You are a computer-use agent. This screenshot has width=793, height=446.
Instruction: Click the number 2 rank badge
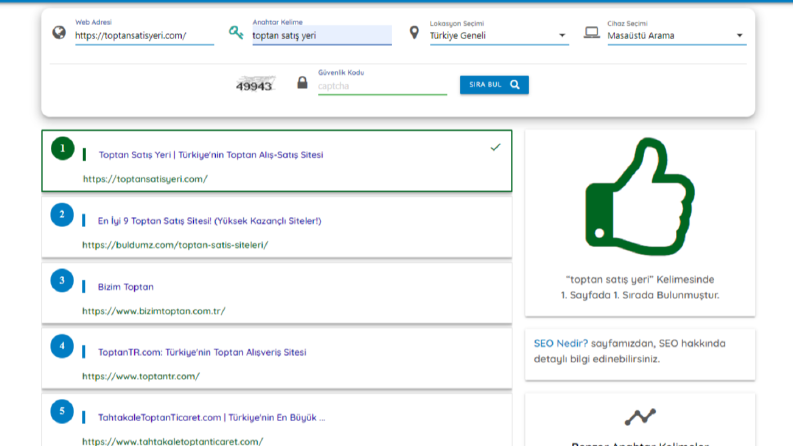pyautogui.click(x=62, y=214)
